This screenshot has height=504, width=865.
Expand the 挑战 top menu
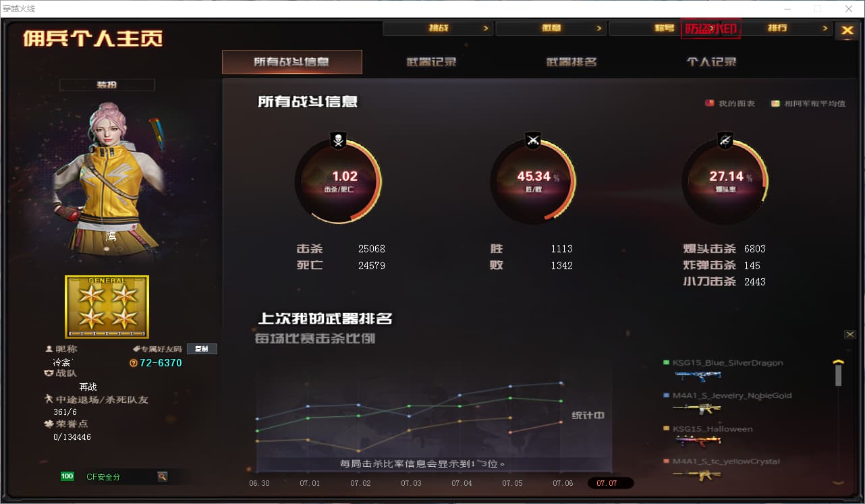[x=438, y=28]
